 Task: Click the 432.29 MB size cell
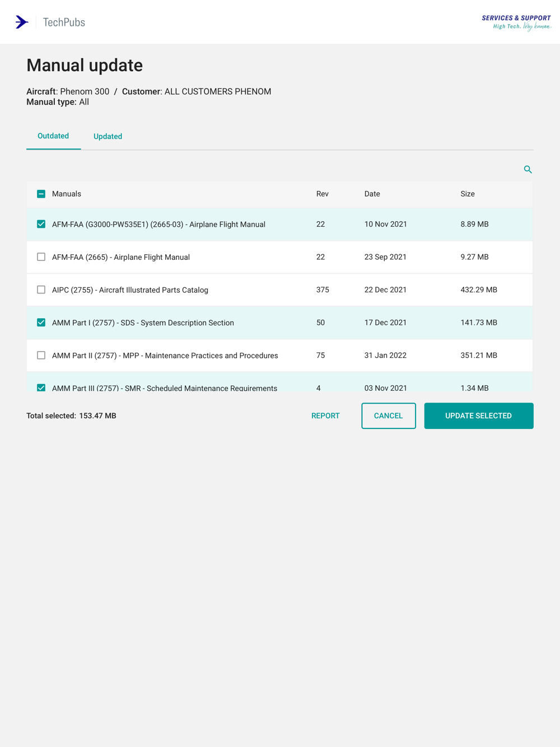click(479, 290)
